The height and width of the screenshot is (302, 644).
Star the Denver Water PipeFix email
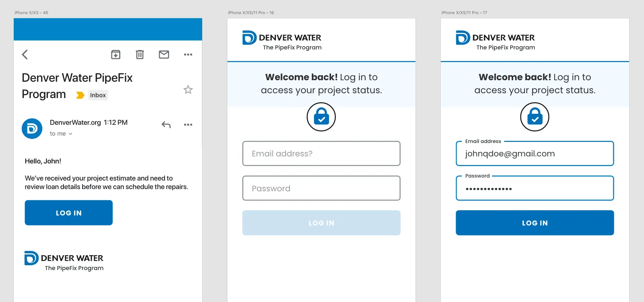coord(188,90)
